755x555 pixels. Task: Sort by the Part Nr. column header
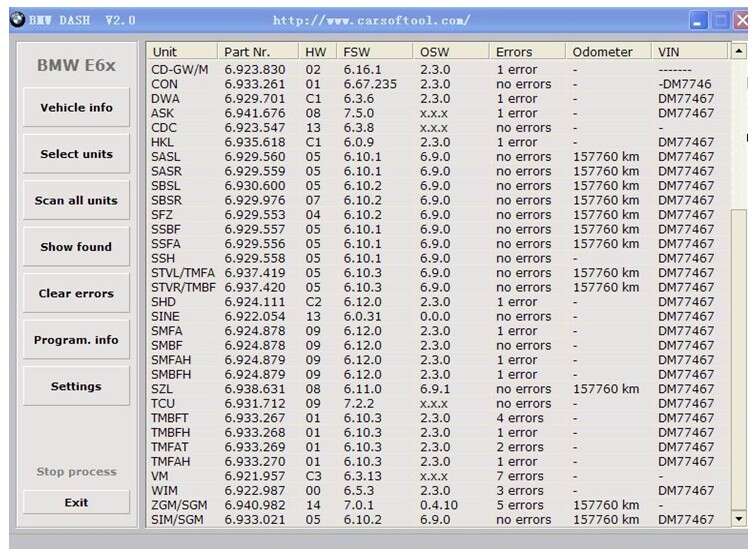pyautogui.click(x=245, y=52)
